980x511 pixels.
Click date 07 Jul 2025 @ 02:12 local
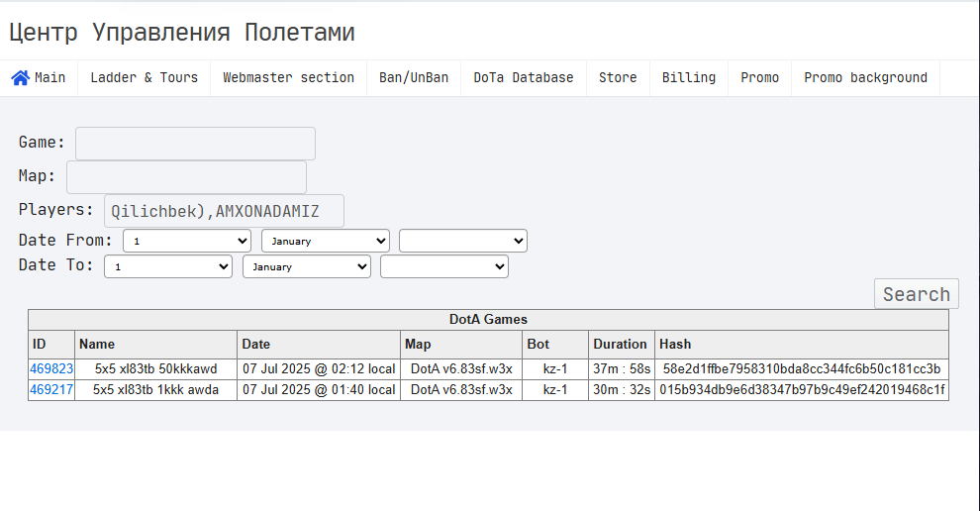click(x=319, y=369)
